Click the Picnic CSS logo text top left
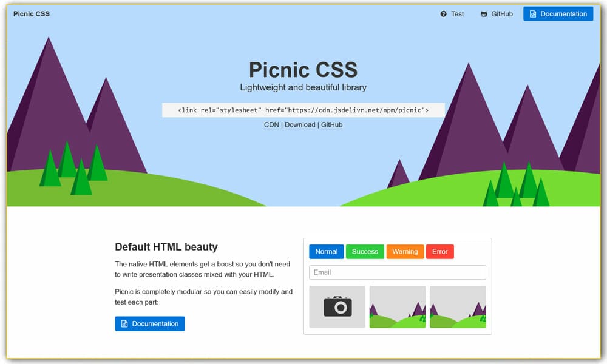Viewport: 607px width, 364px height. click(x=32, y=13)
